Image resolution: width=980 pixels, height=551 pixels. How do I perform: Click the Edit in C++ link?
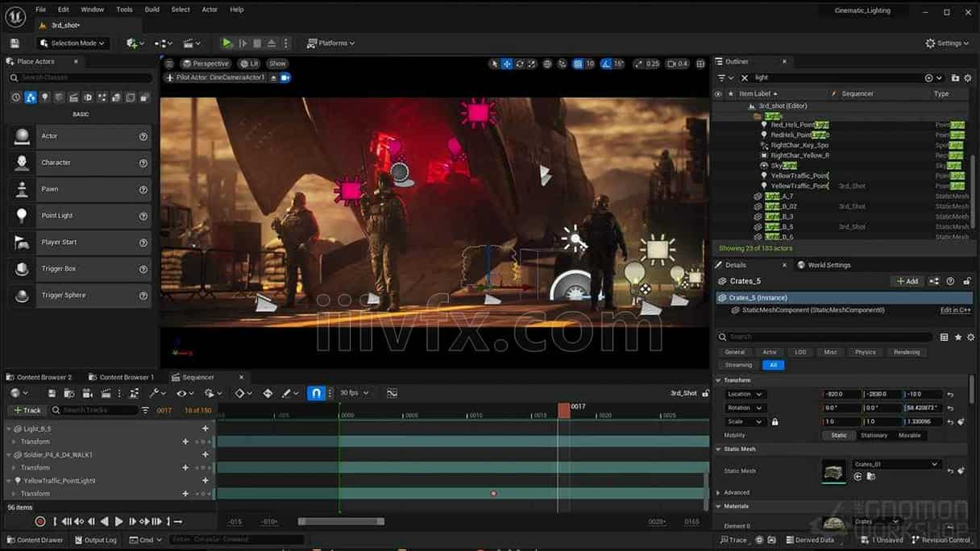click(x=955, y=310)
